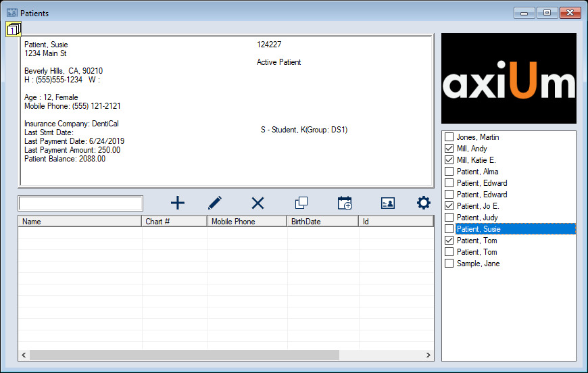Click the Chart # column header
The width and height of the screenshot is (588, 373).
tap(174, 222)
